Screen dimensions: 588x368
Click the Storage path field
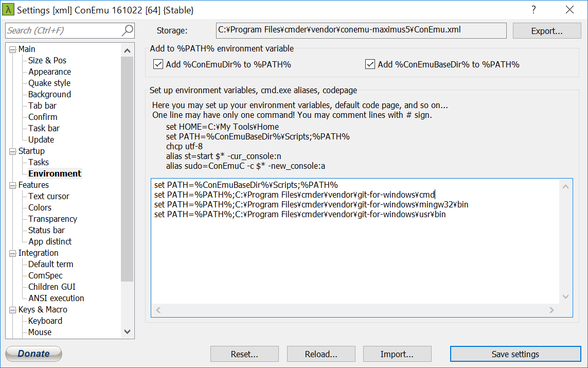coord(361,30)
